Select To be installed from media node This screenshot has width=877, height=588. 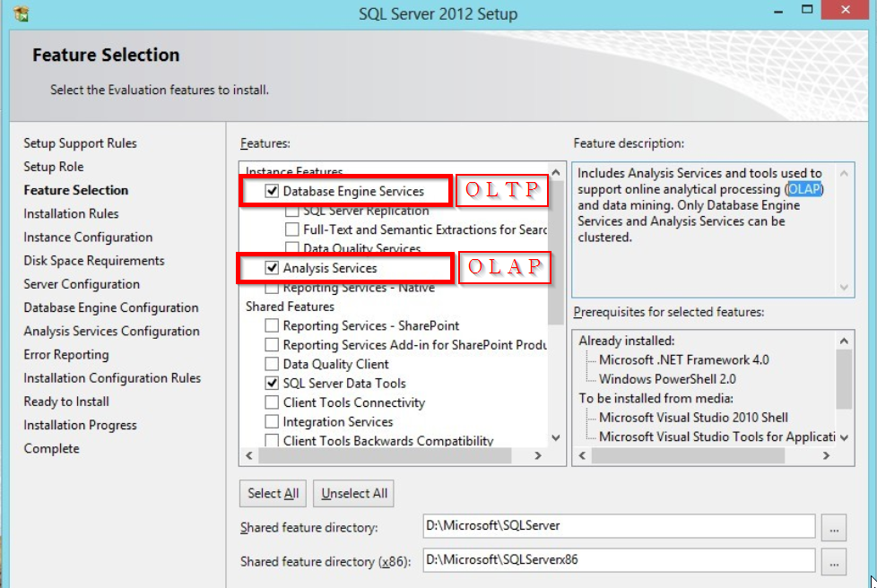(656, 398)
